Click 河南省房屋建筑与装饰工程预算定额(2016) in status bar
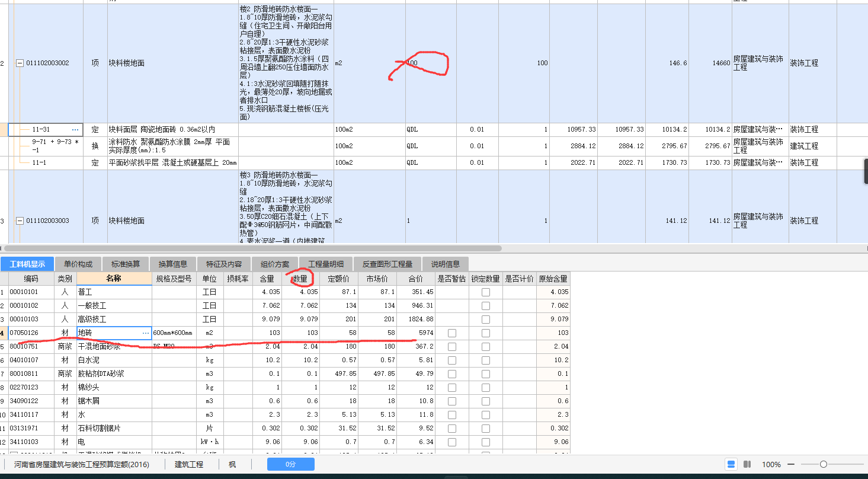Viewport: 868px width, 479px height. 82,464
